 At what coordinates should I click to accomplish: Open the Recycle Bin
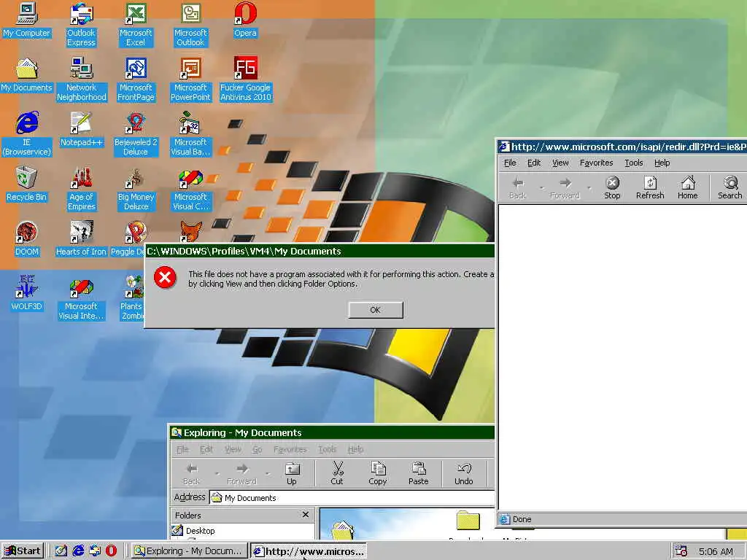pyautogui.click(x=27, y=184)
